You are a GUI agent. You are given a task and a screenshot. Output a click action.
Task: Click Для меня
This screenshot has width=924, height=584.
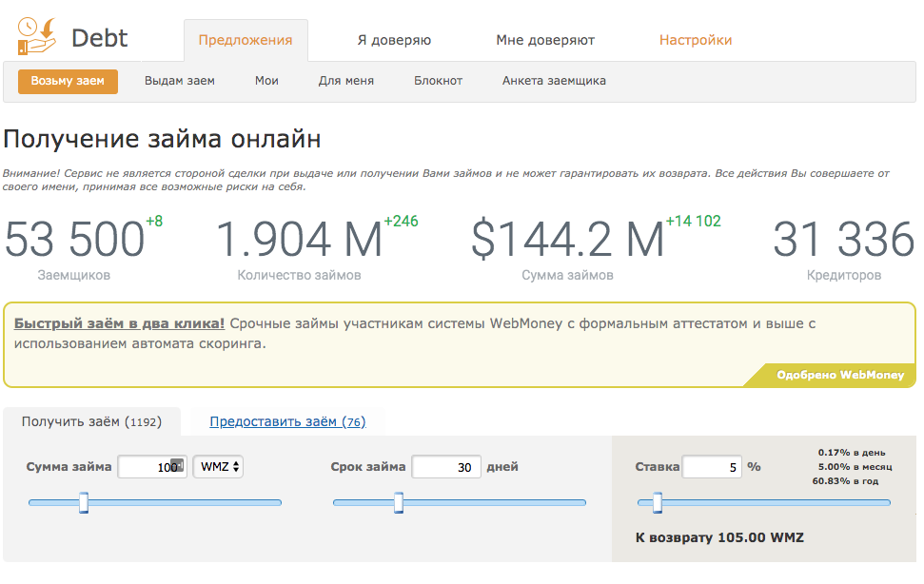point(344,82)
